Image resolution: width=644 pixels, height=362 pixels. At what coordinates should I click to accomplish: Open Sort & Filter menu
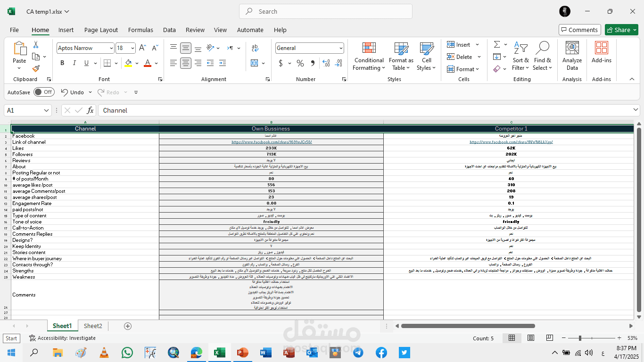tap(521, 56)
